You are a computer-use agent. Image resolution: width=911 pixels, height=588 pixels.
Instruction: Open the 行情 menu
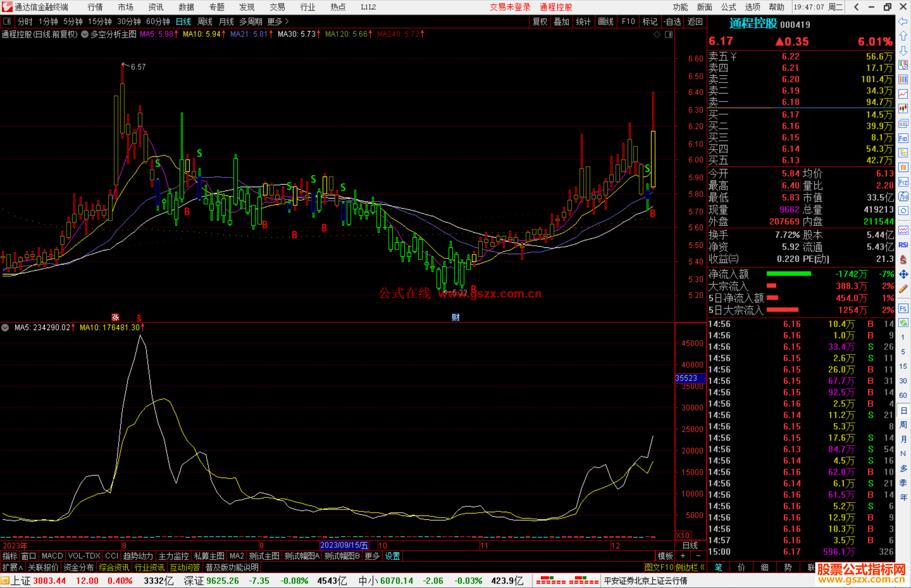click(x=95, y=7)
